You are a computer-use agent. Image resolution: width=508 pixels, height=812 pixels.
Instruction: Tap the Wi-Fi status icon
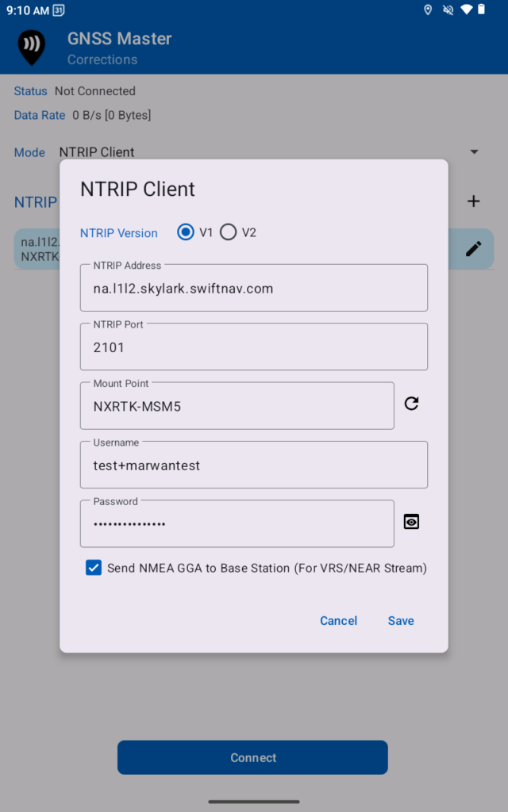pos(466,10)
